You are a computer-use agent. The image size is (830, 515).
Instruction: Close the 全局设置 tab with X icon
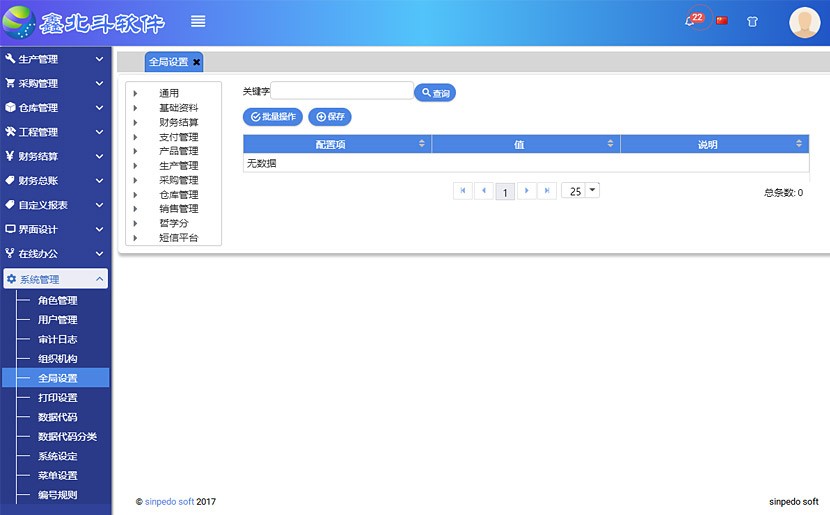(197, 62)
